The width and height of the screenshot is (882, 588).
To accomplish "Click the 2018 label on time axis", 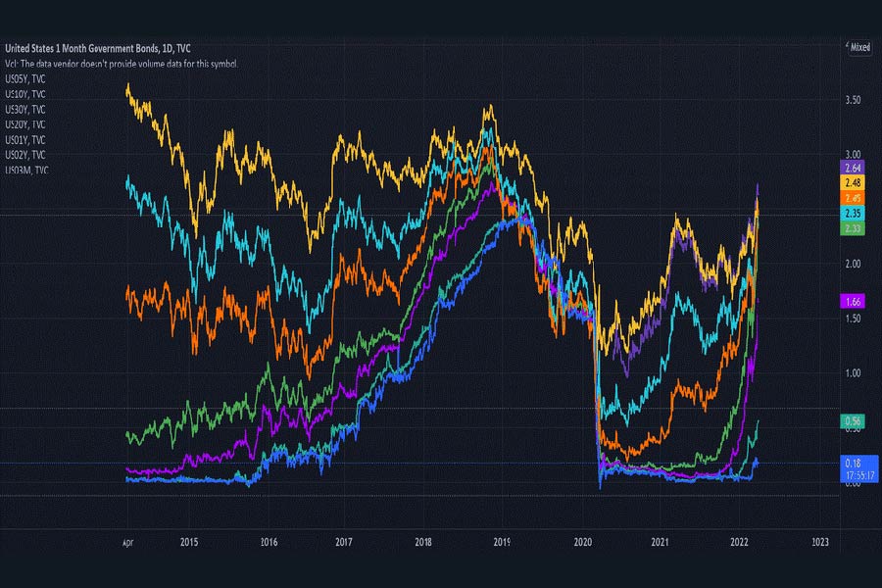I will [423, 542].
